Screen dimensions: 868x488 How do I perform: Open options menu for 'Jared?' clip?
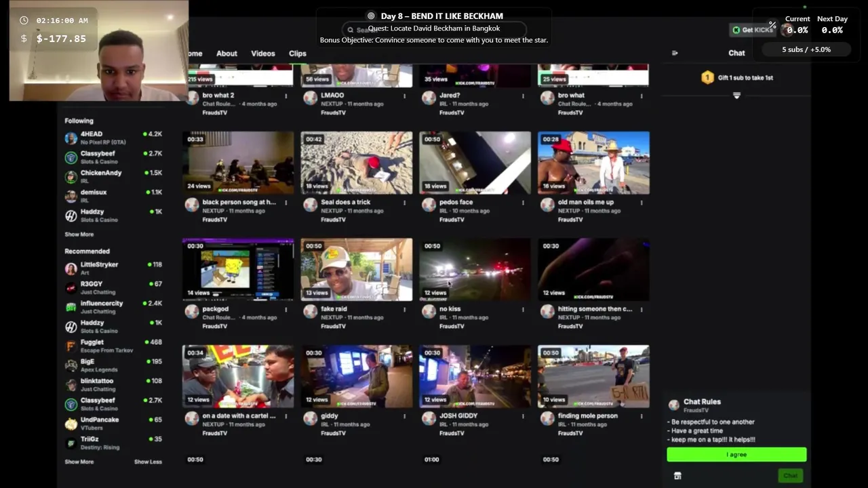pyautogui.click(x=523, y=96)
